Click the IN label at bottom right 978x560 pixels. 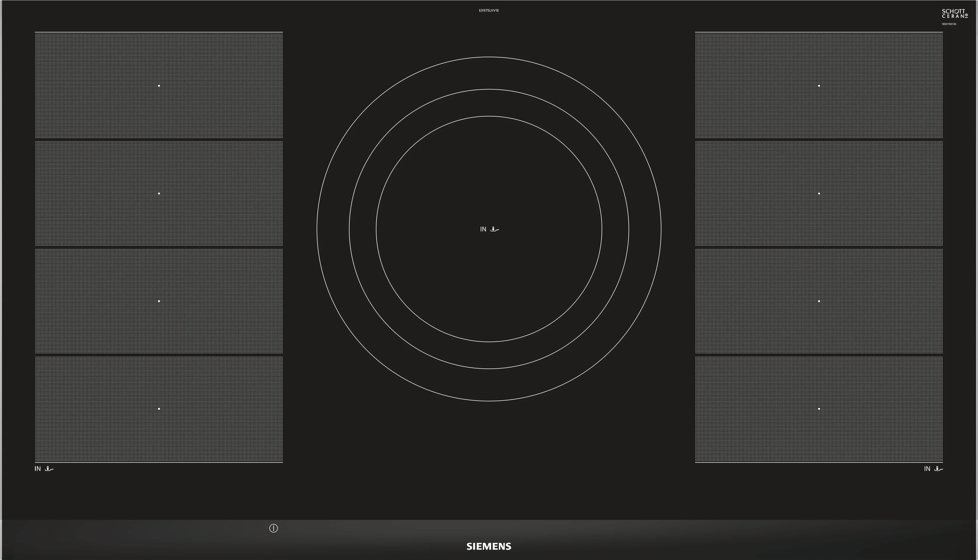(927, 469)
